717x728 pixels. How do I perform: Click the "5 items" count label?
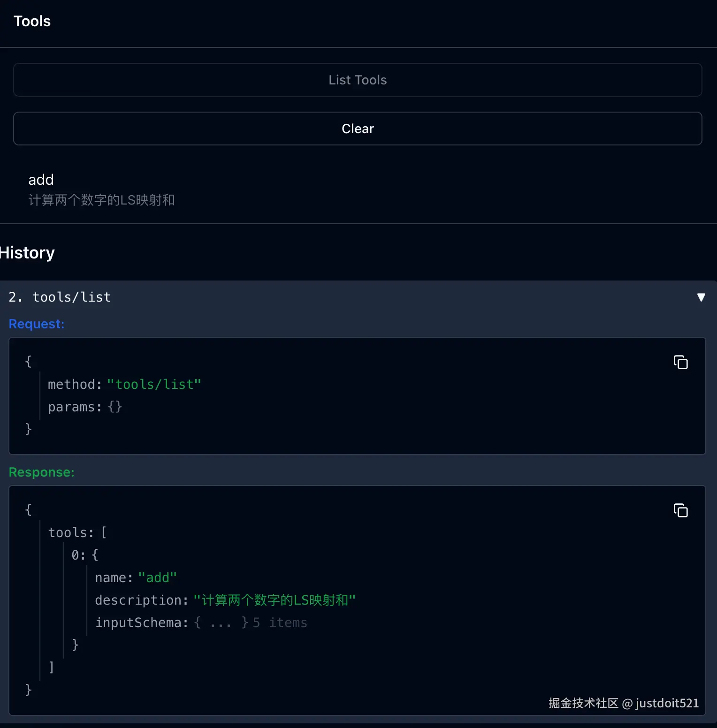coord(280,623)
